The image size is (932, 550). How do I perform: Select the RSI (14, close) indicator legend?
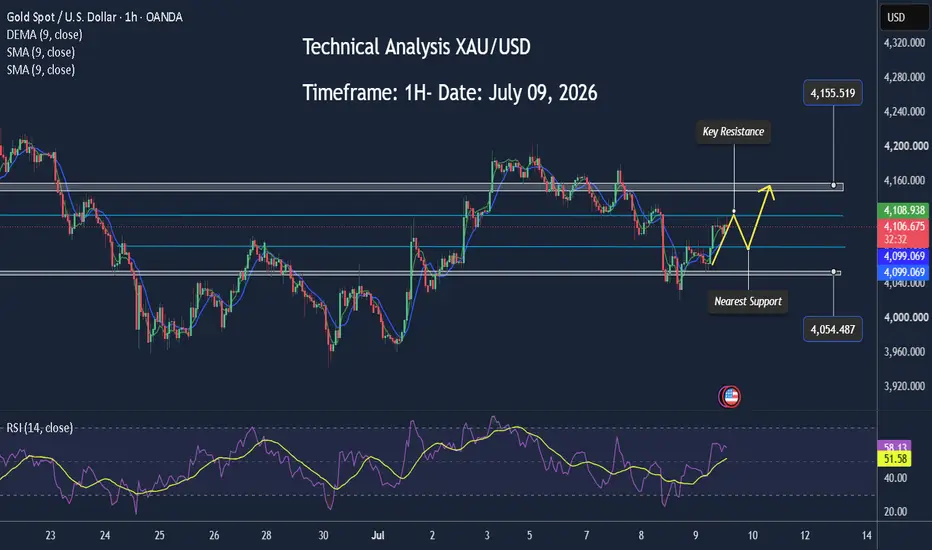pyautogui.click(x=40, y=428)
